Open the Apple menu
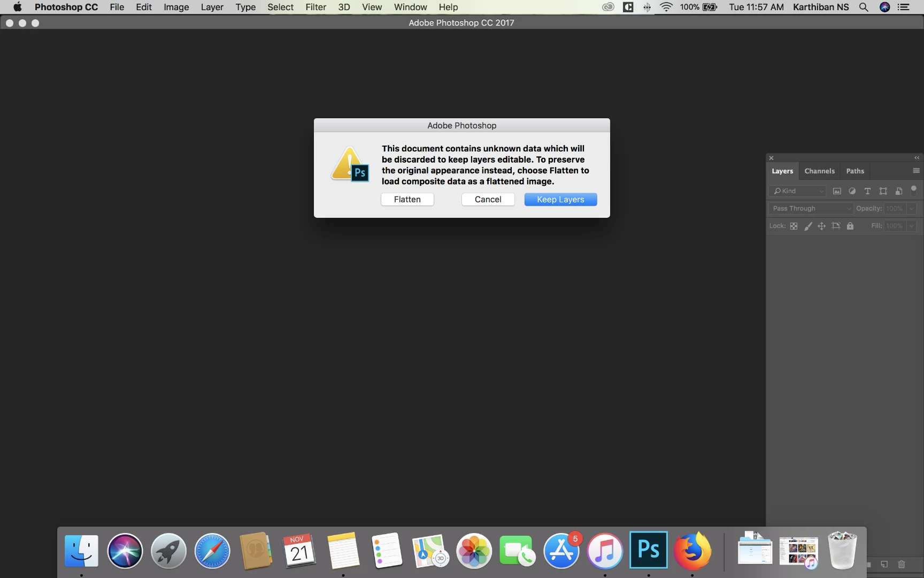 point(17,7)
